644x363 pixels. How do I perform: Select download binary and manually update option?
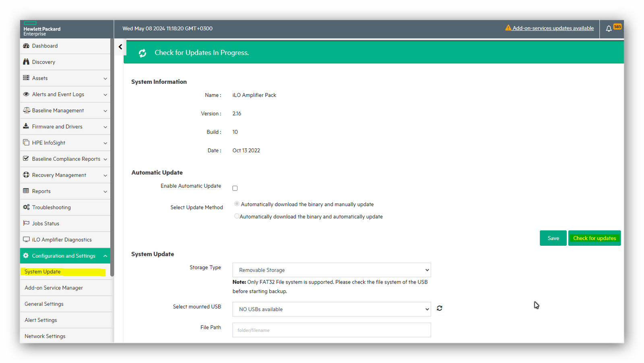pos(237,204)
